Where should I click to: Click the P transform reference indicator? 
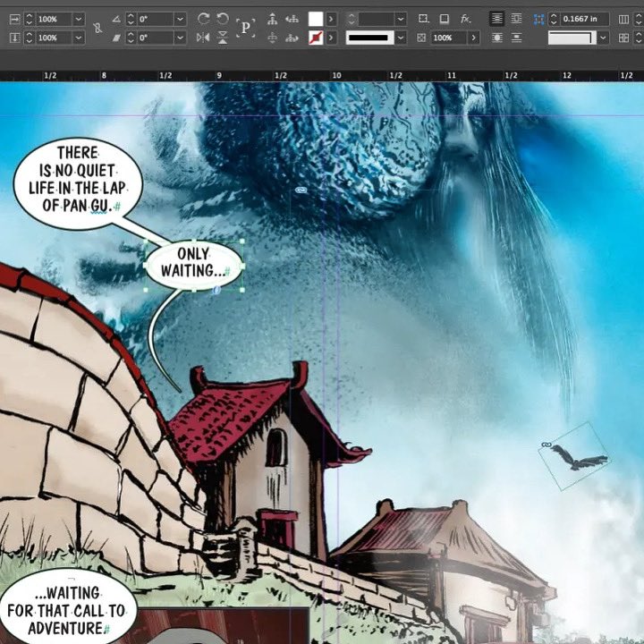246,28
